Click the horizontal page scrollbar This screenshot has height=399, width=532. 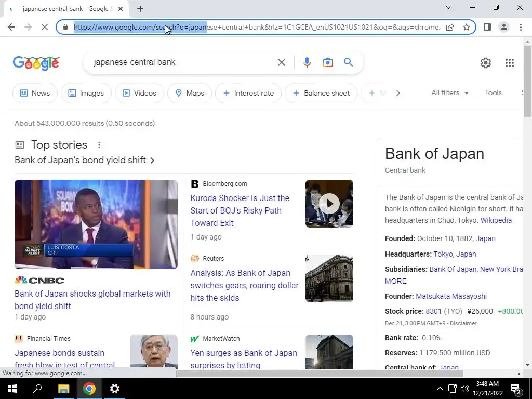319,374
